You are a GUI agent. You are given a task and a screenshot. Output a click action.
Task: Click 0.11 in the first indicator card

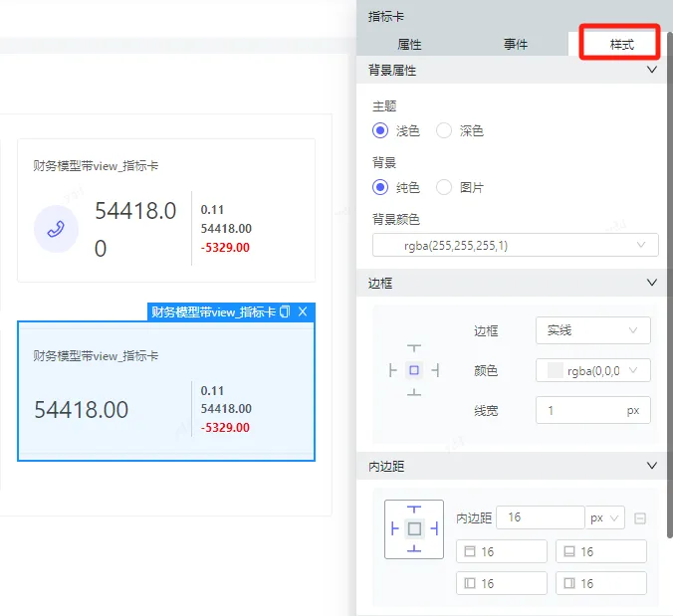point(212,210)
